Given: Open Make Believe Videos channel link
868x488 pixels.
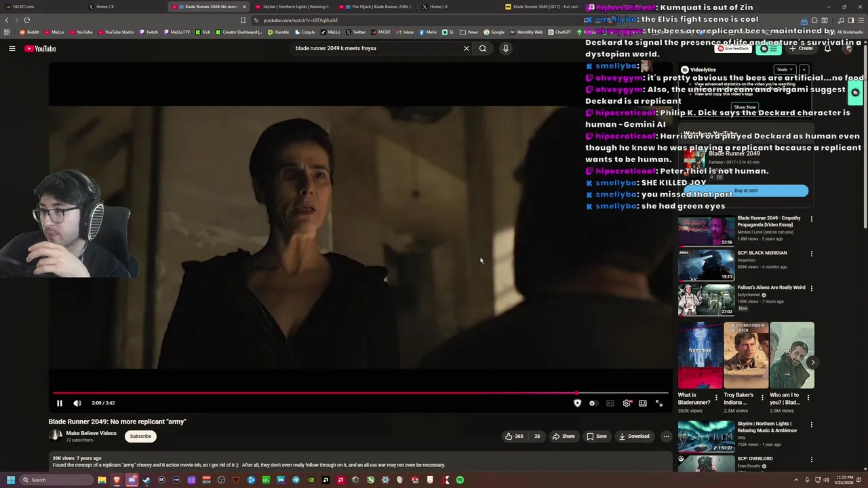Looking at the screenshot, I should pos(91,434).
